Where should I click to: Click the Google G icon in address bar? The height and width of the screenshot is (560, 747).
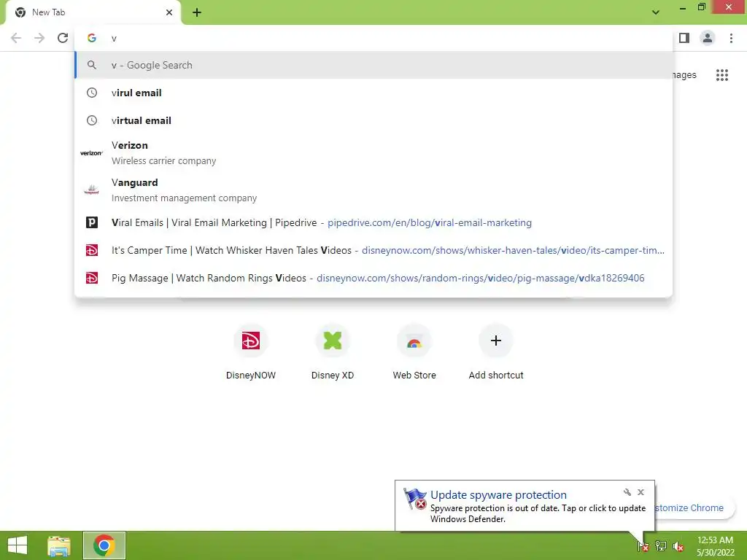tap(91, 38)
